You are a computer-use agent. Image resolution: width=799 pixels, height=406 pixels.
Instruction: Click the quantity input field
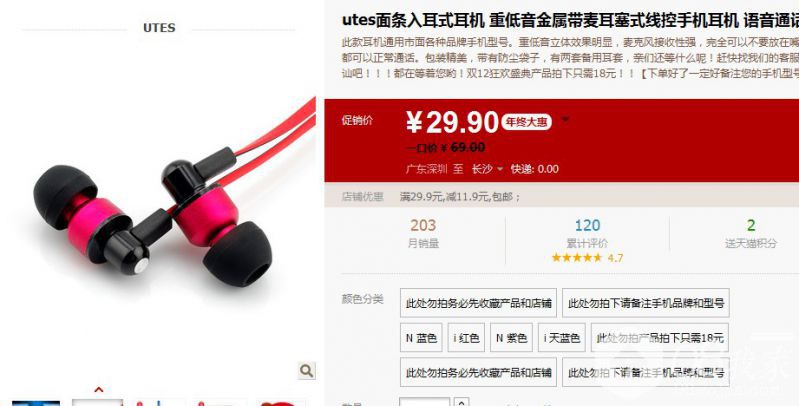[x=424, y=402]
